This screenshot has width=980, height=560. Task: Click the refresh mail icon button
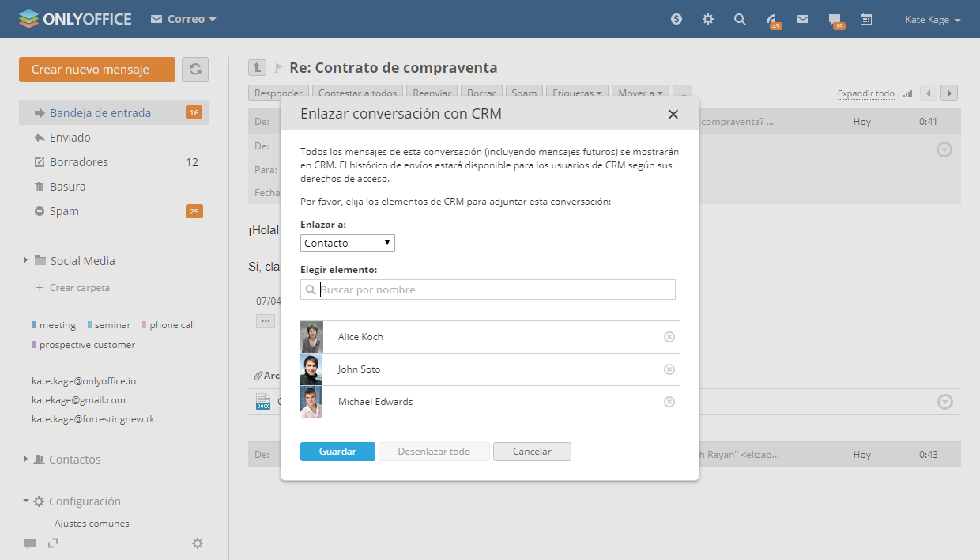click(195, 70)
